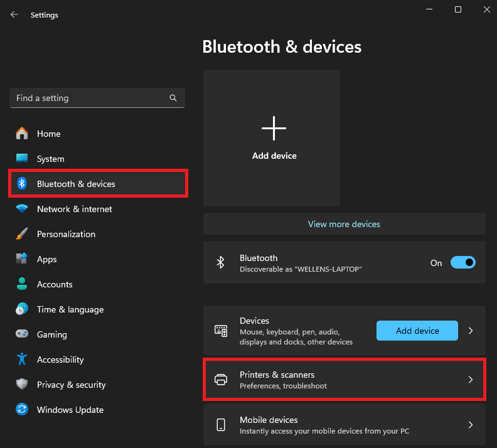Click the Accounts person icon
The width and height of the screenshot is (497, 448).
coord(22,284)
